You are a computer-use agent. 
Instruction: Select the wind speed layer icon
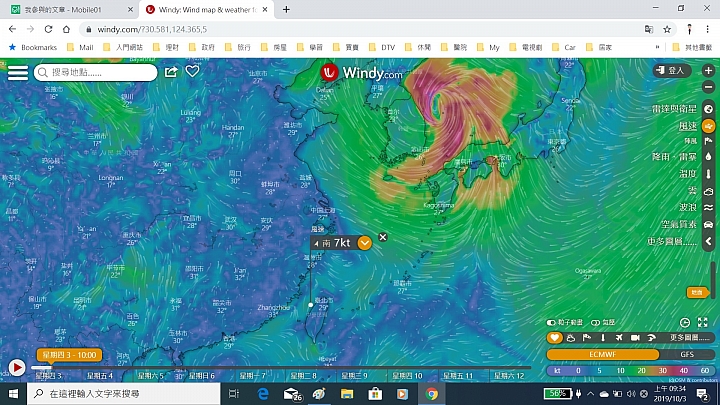[x=709, y=126]
